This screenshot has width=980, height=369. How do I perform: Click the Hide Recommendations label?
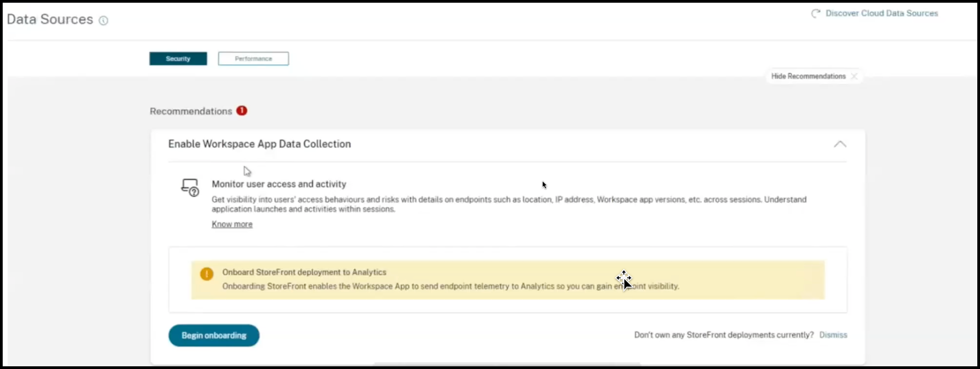(808, 76)
